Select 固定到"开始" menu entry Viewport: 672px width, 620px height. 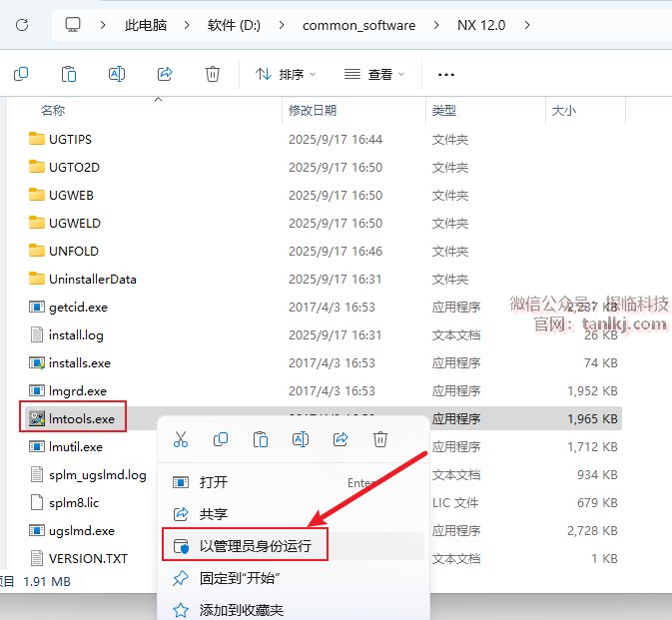294,578
